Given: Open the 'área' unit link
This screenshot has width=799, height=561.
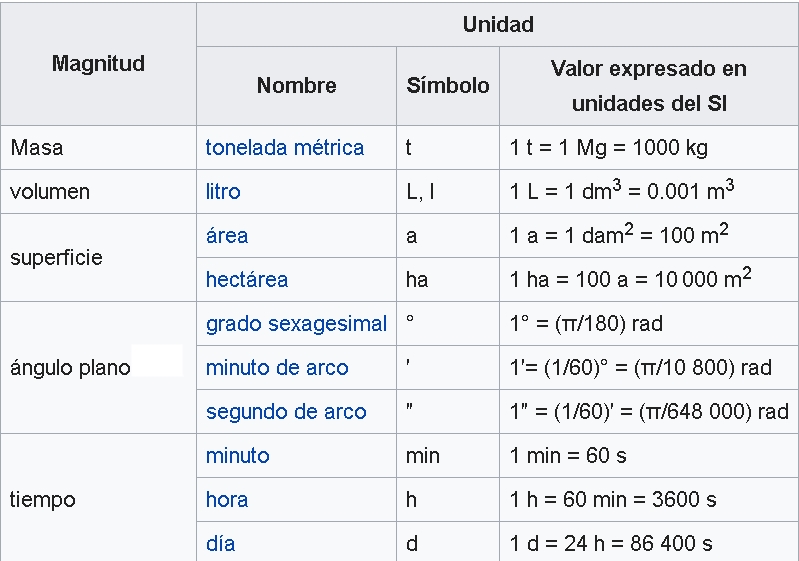Looking at the screenshot, I should click(x=227, y=236).
